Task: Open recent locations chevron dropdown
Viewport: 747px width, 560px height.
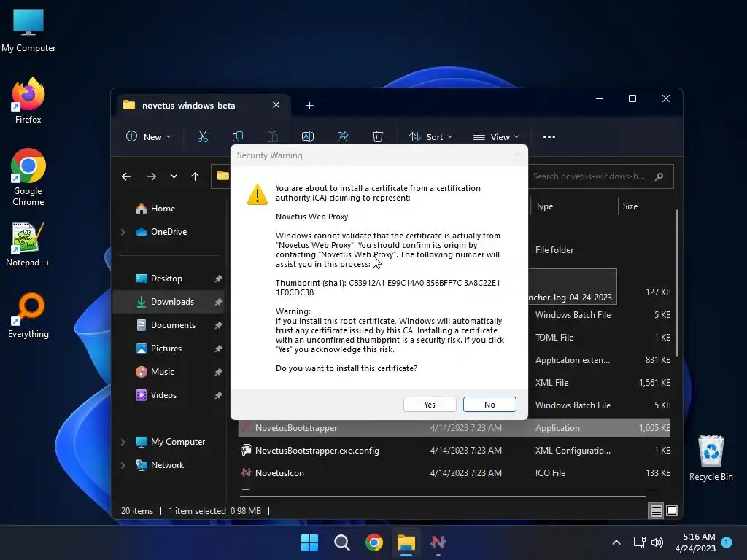Action: click(174, 176)
